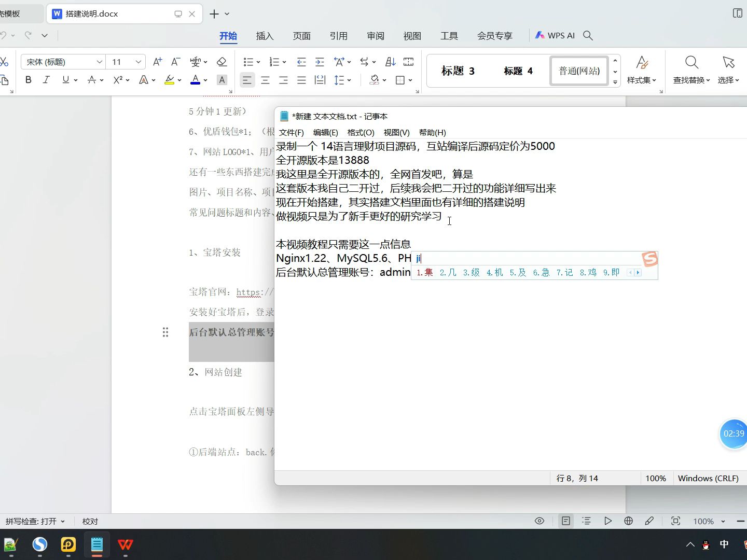Open Chinese layout options icon
This screenshot has width=747, height=560.
(339, 62)
